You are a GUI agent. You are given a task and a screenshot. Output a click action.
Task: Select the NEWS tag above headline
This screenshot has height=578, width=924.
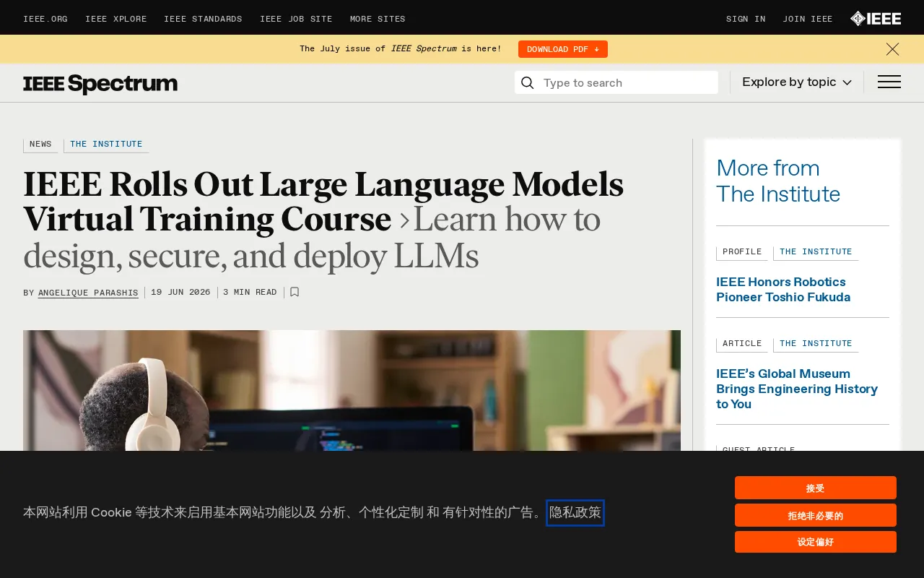click(40, 144)
